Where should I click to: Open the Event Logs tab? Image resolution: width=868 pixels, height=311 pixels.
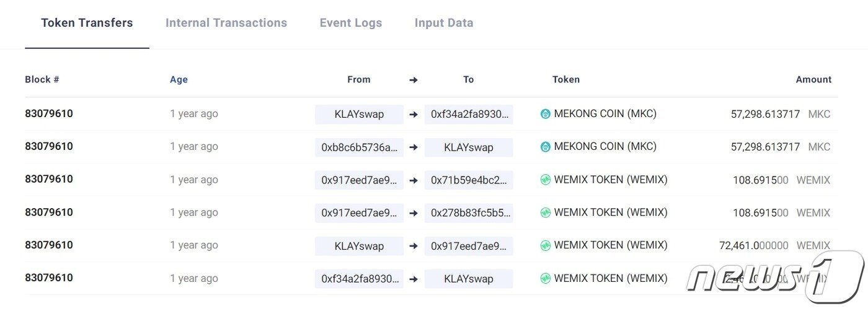pos(351,23)
